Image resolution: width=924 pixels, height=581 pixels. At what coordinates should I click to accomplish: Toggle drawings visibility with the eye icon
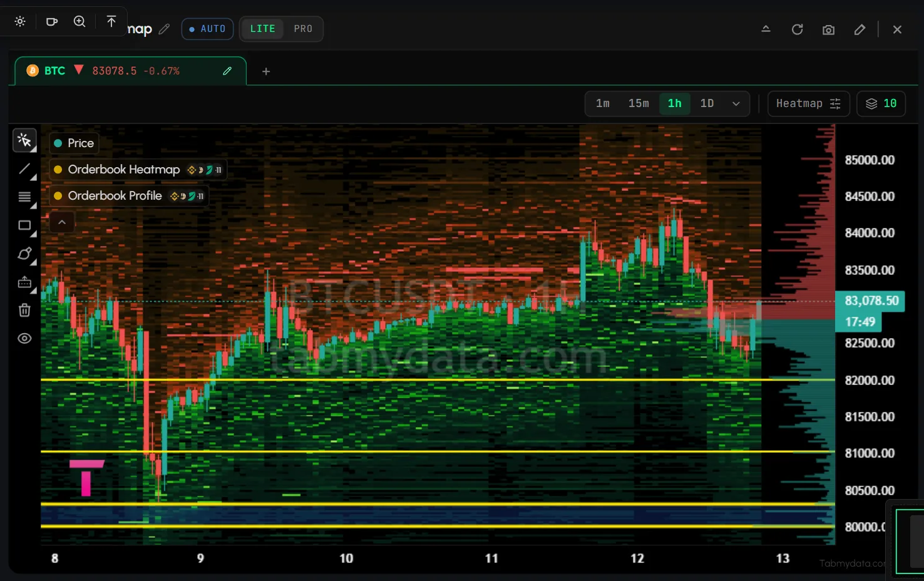point(24,339)
